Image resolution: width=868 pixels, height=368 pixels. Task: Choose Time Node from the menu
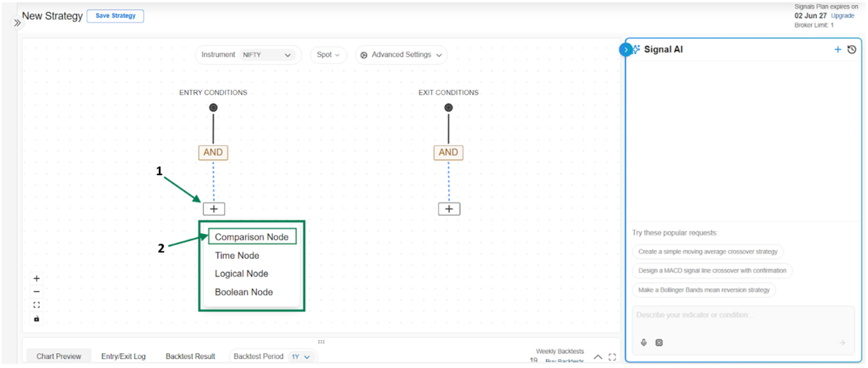237,256
